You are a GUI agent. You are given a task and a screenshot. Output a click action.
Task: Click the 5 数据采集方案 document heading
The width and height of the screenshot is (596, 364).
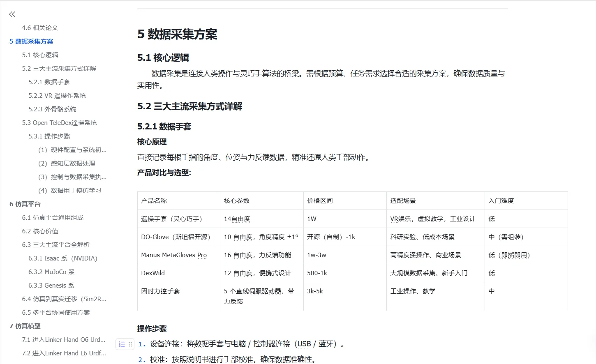178,35
